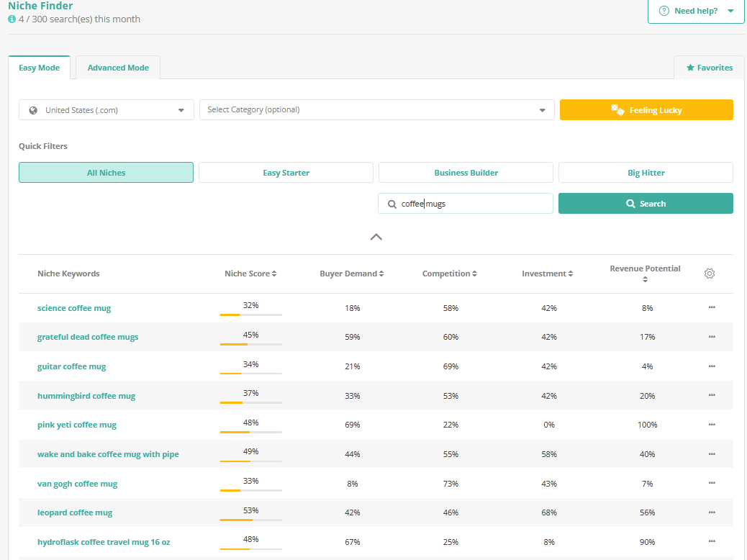Open the United States marketplace dropdown
The height and width of the screenshot is (560, 747).
click(107, 110)
